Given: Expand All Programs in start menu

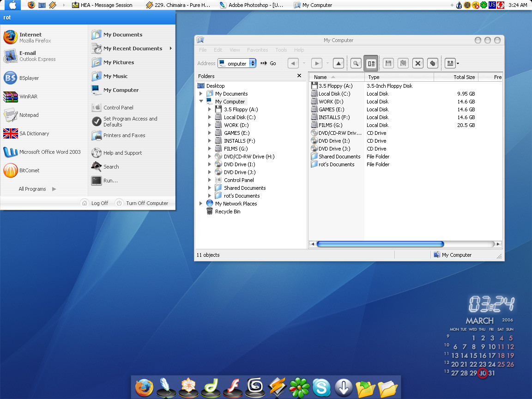Looking at the screenshot, I should pos(37,189).
